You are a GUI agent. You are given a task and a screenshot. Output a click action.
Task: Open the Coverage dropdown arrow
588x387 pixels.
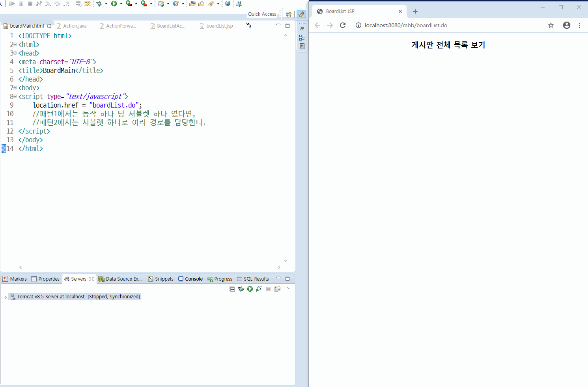pos(136,4)
